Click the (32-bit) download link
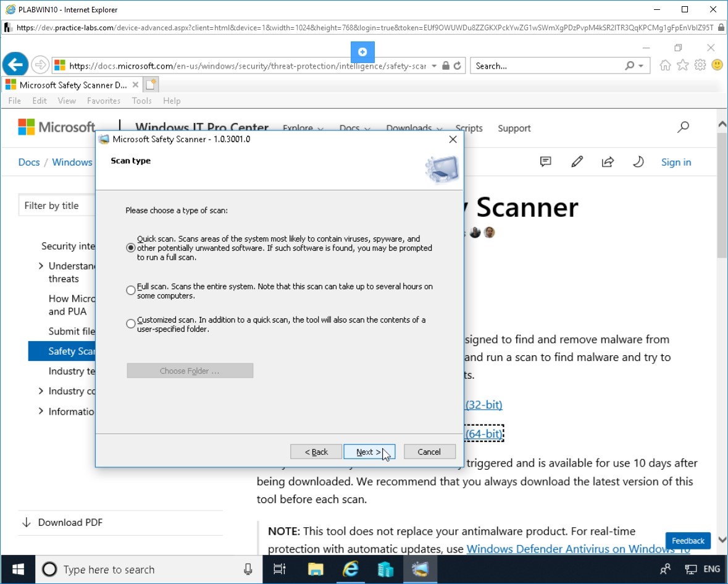Screen dimensions: 728x584 (483, 405)
